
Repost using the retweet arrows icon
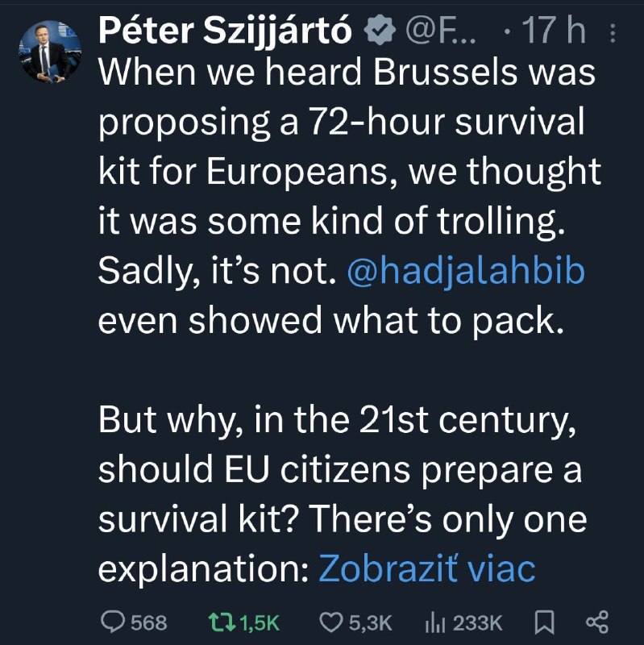[215, 622]
